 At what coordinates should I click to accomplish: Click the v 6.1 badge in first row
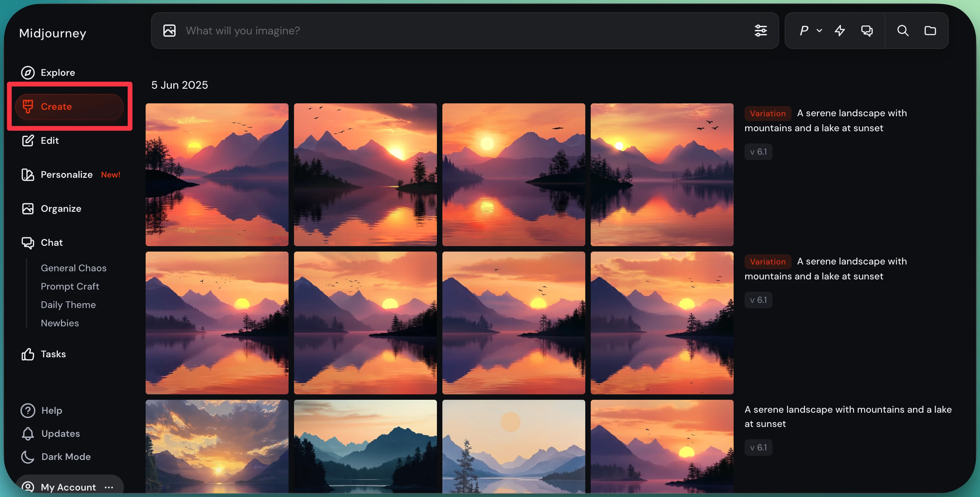pos(758,152)
